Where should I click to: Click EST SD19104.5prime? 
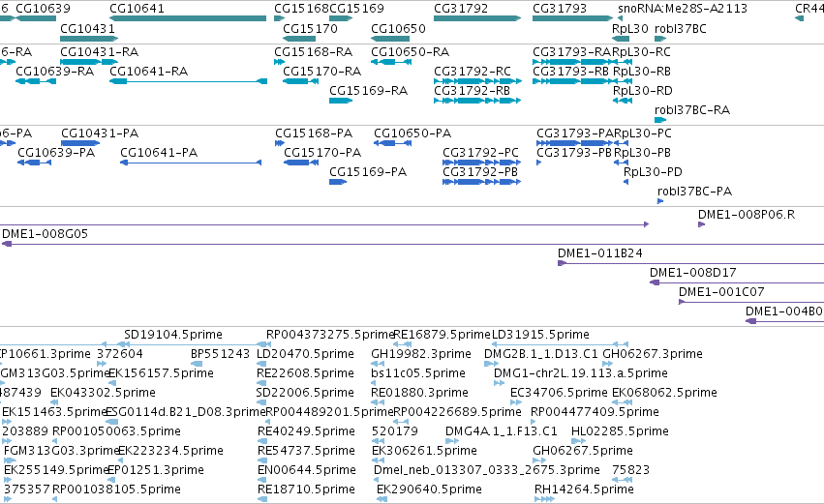click(x=173, y=335)
